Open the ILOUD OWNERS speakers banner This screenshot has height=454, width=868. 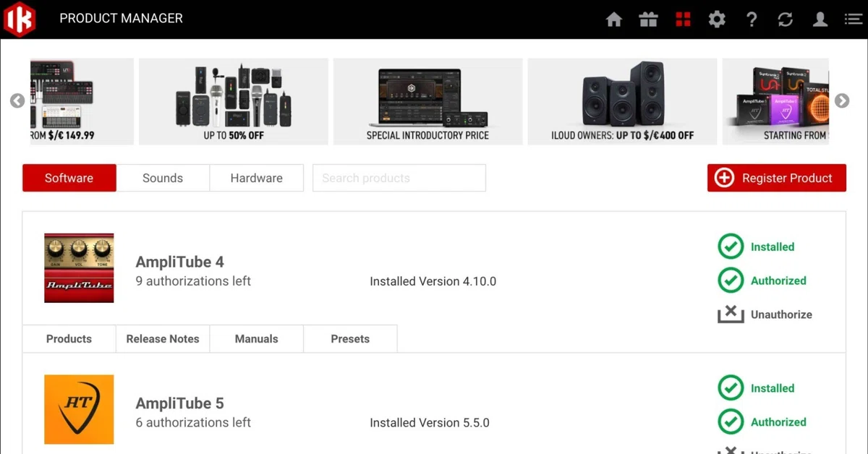click(x=622, y=101)
